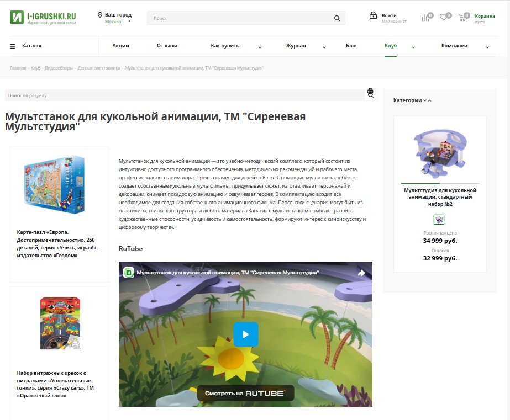Play the RuTube video
The width and height of the screenshot is (510, 420).
click(245, 334)
